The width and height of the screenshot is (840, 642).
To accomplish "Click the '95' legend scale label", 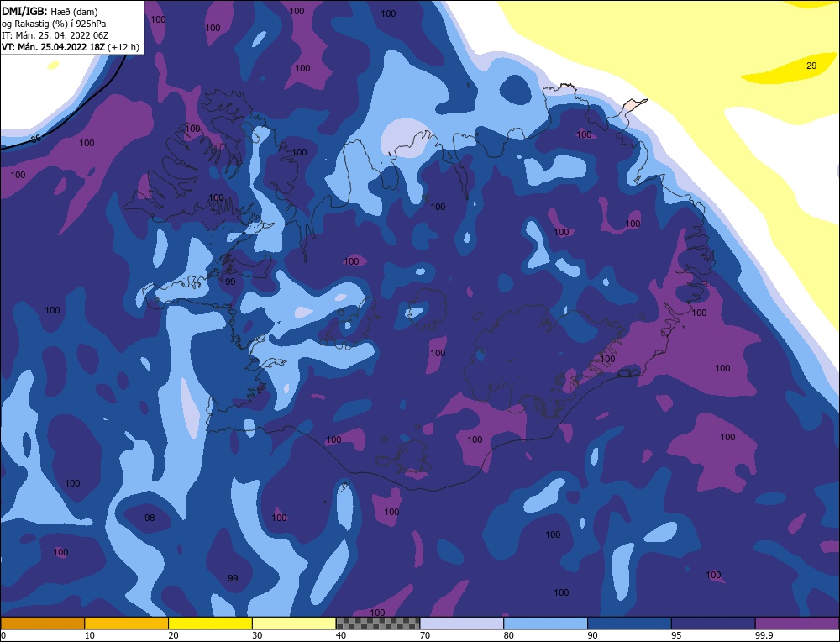I will pyautogui.click(x=676, y=635).
